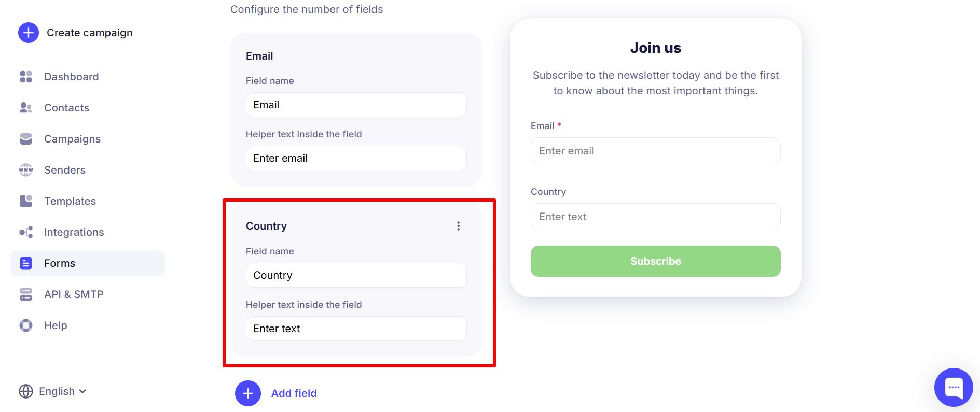Click the Campaigns envelope icon
This screenshot has height=412, width=980.
(26, 139)
